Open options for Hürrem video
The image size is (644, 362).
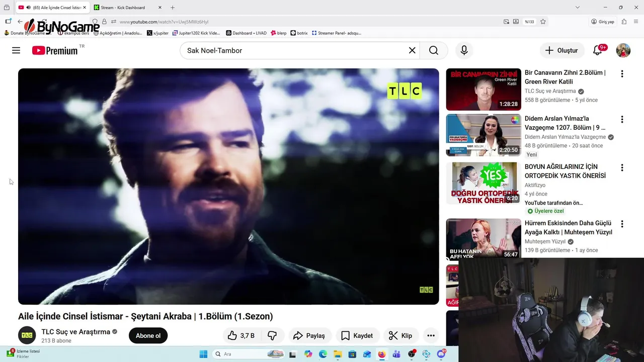point(622,224)
